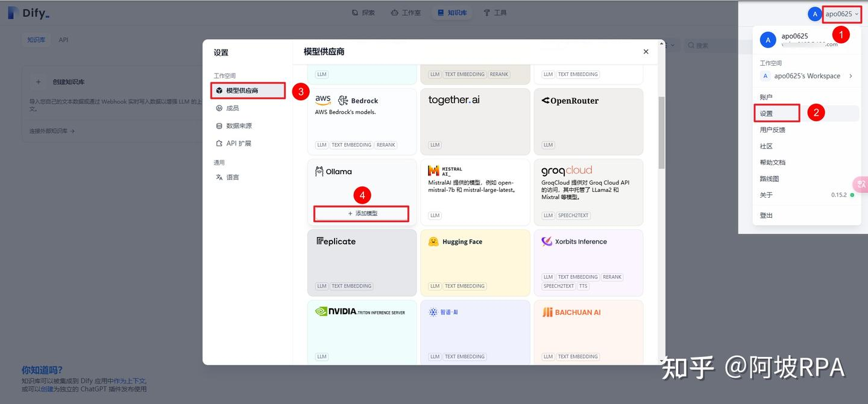
Task: Click the settings dialog vertical scrollbar
Action: pyautogui.click(x=661, y=133)
